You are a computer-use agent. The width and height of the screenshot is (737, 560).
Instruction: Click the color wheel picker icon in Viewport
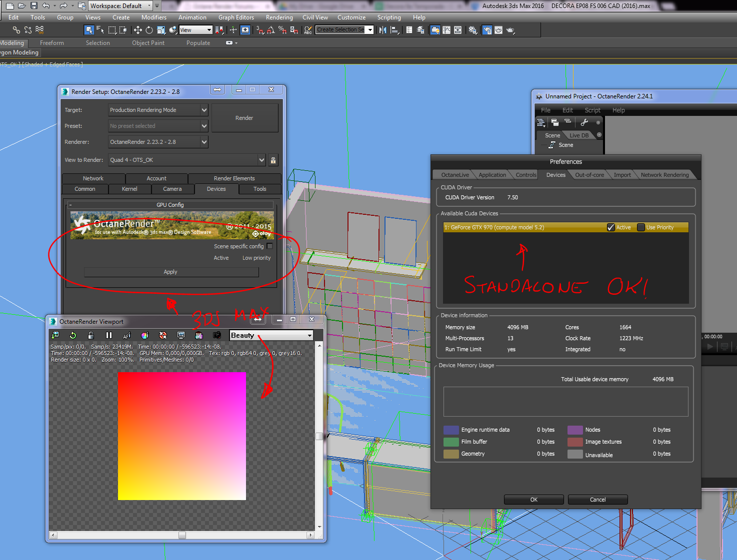coord(144,335)
